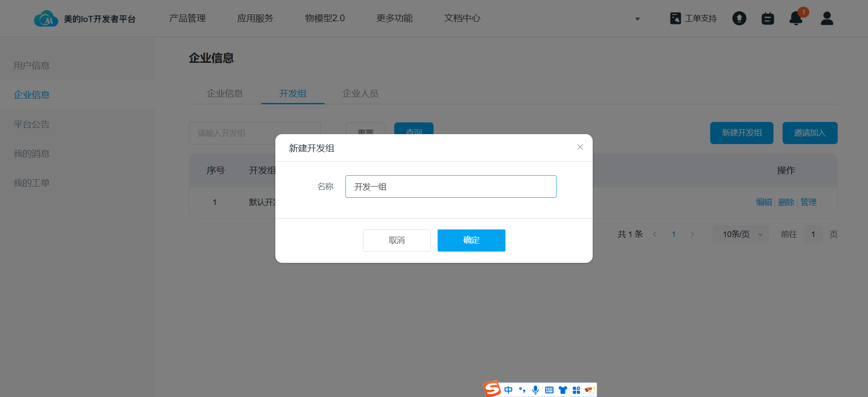Screen dimensions: 868x397
Task: Open Sogou toolbox grid icon
Action: click(576, 390)
